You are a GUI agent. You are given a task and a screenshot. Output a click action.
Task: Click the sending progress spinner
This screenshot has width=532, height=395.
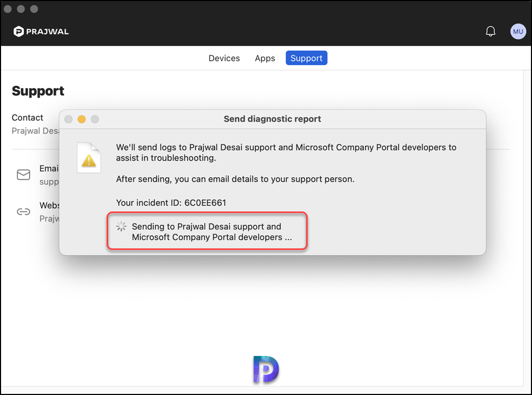(121, 226)
